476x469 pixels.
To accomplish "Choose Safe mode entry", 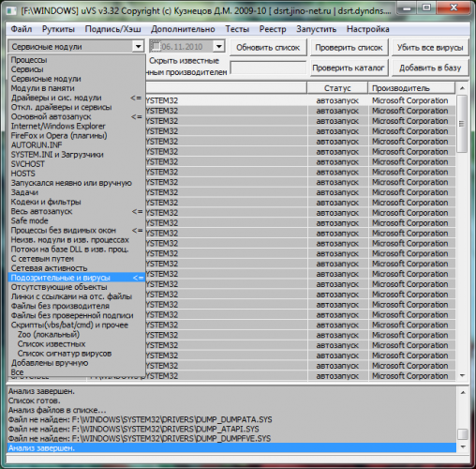I will point(77,220).
